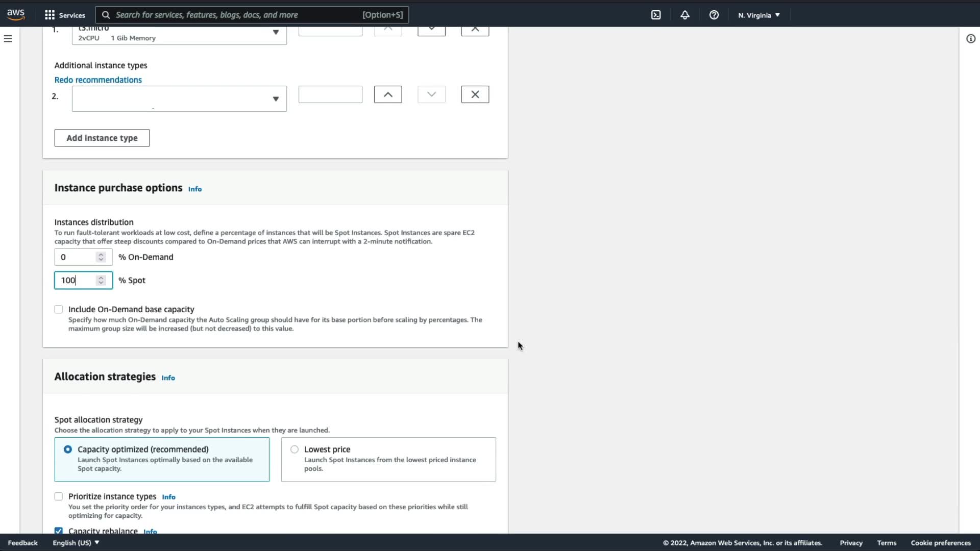Open English (US) language dropdown
Image resolution: width=980 pixels, height=551 pixels.
point(76,543)
